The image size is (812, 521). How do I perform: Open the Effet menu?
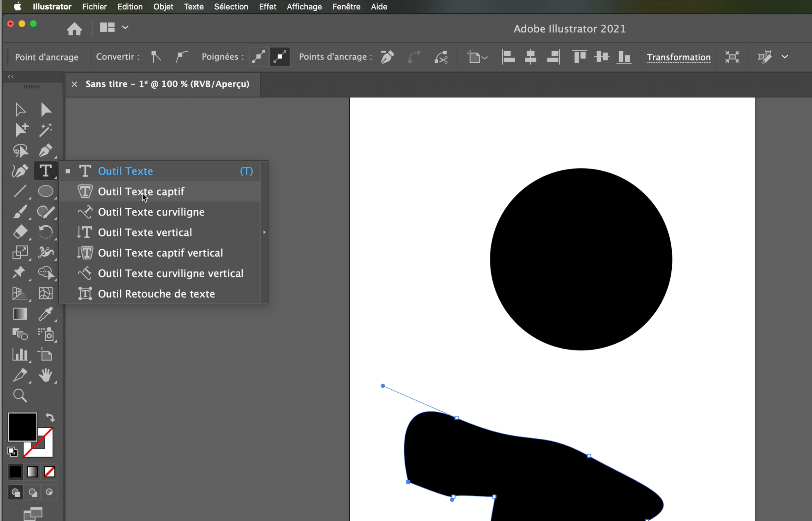[x=267, y=7]
